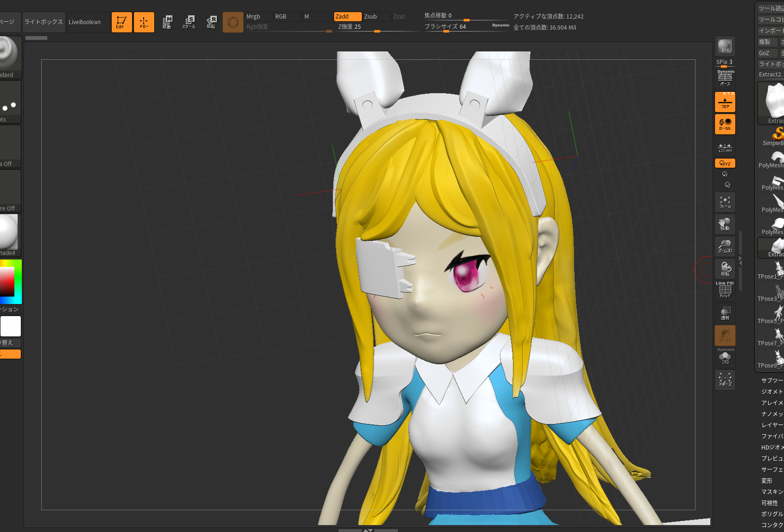Expand the Visibility (可視性) section
This screenshot has height=532, width=784.
770,502
